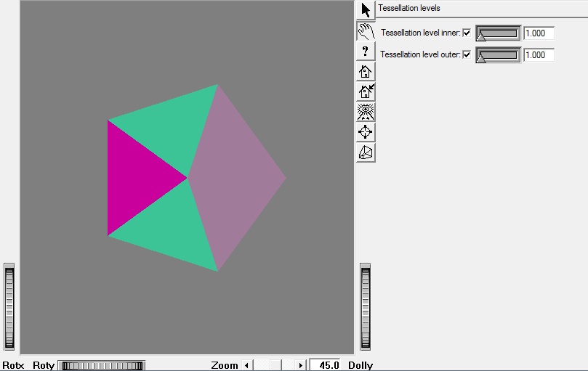Image resolution: width=588 pixels, height=371 pixels.
Task: Reset camera with the Home icon
Action: pos(366,71)
